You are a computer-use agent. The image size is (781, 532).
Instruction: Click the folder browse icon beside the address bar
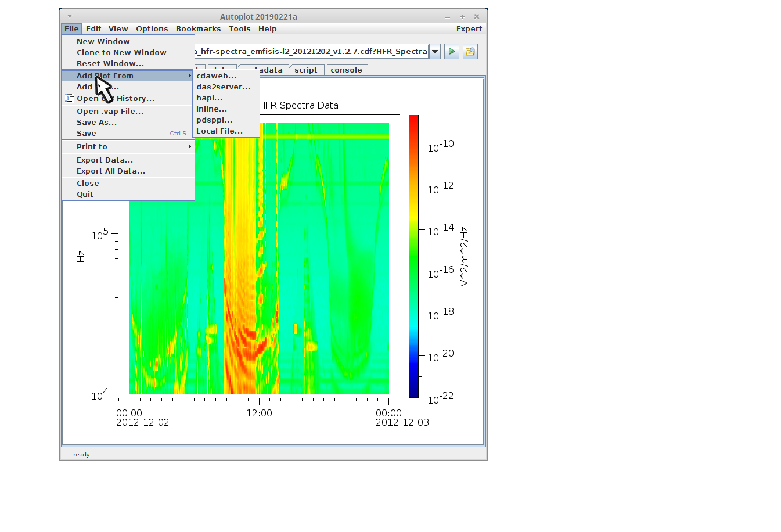pyautogui.click(x=470, y=52)
